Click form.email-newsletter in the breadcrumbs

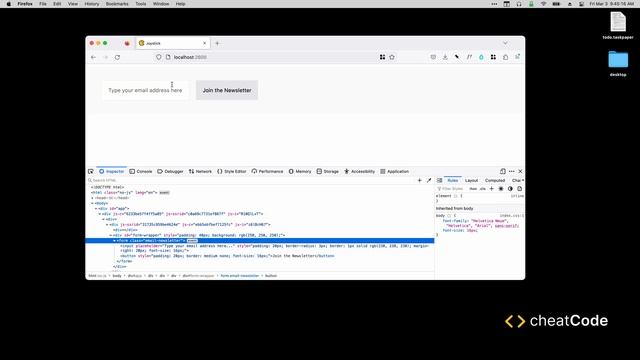click(x=240, y=276)
